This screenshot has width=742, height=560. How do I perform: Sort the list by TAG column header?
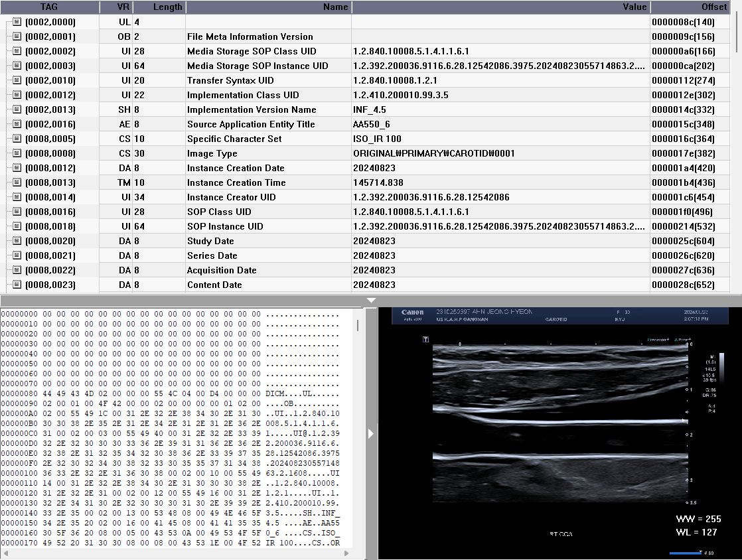tap(49, 7)
